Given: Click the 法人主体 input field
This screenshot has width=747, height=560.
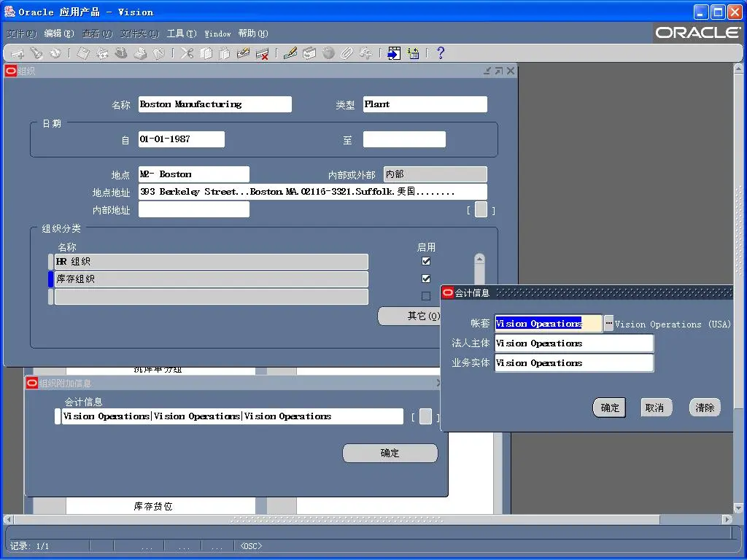Looking at the screenshot, I should coord(573,343).
